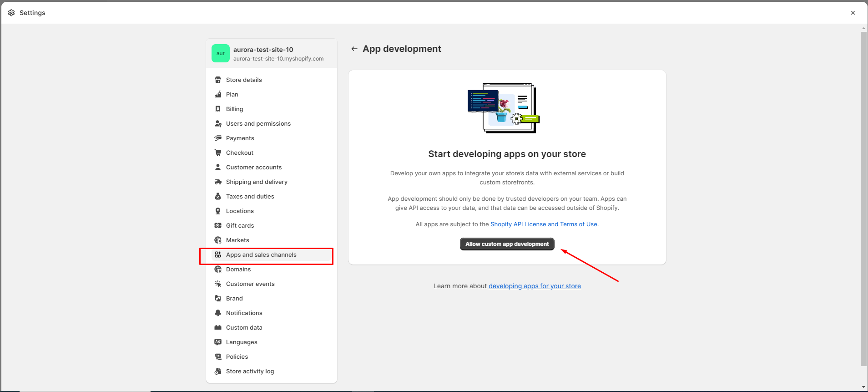The width and height of the screenshot is (868, 392).
Task: Select Gift cards in sidebar
Action: click(x=272, y=225)
